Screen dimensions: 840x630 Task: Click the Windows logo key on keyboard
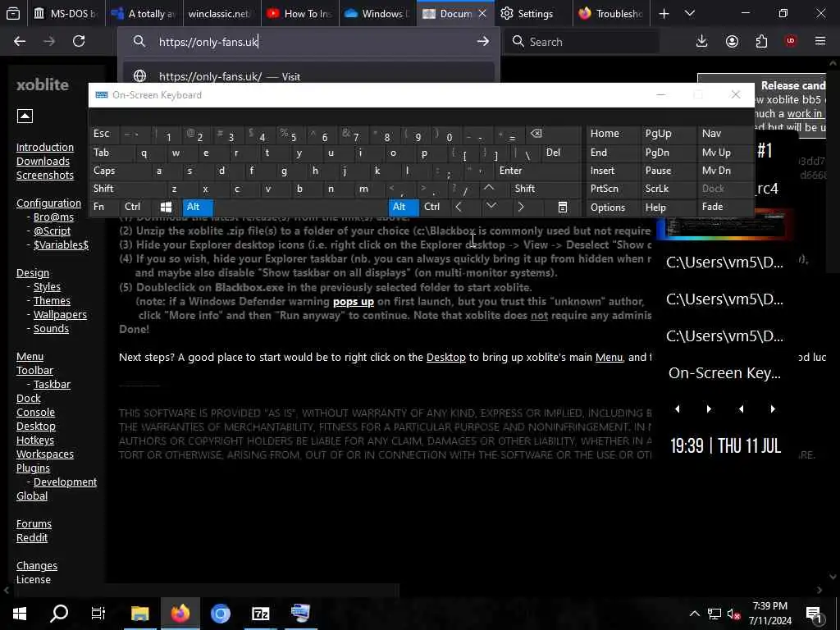tap(166, 207)
